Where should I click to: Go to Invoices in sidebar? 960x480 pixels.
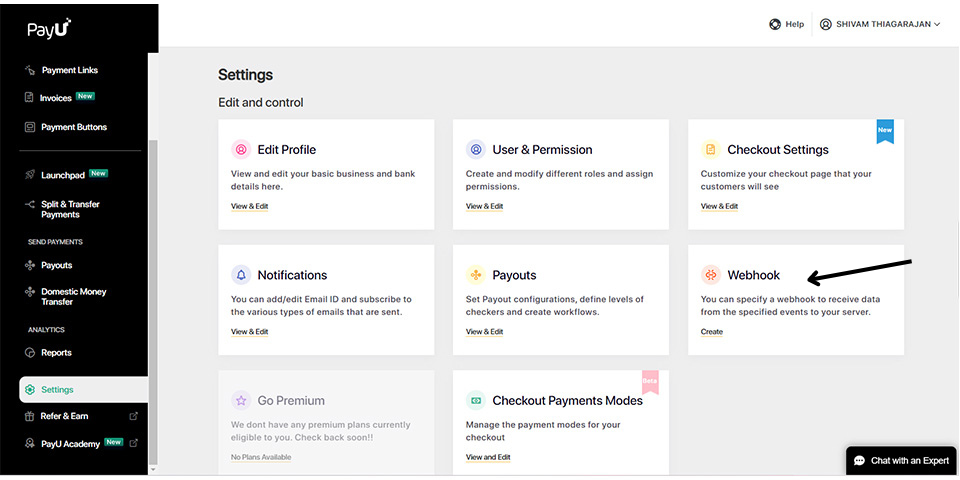tap(56, 98)
